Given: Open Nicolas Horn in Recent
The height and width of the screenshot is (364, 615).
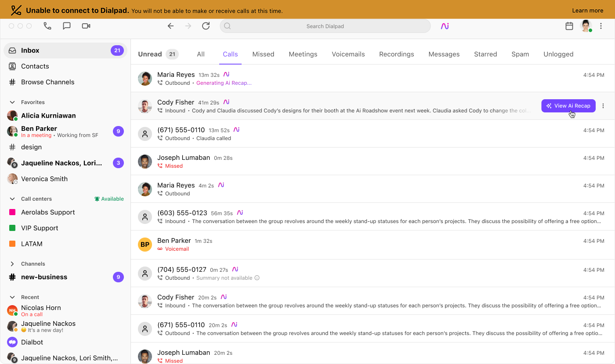Looking at the screenshot, I should pyautogui.click(x=65, y=310).
